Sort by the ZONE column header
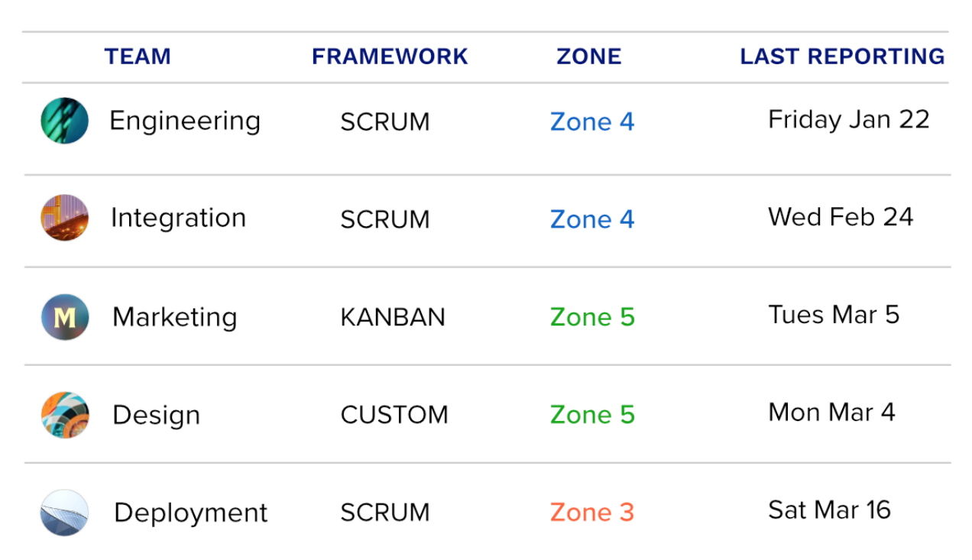Image resolution: width=972 pixels, height=560 pixels. (x=589, y=57)
